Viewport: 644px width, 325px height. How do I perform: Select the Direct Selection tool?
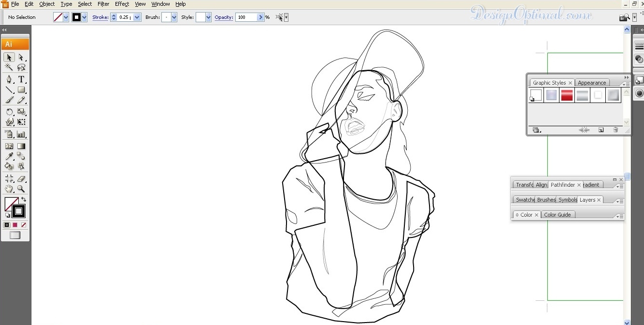click(21, 57)
